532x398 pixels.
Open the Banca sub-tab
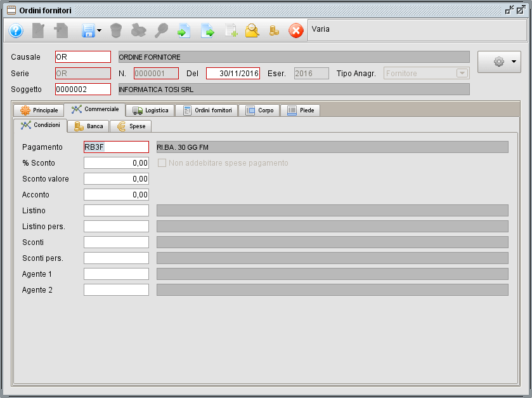point(88,126)
